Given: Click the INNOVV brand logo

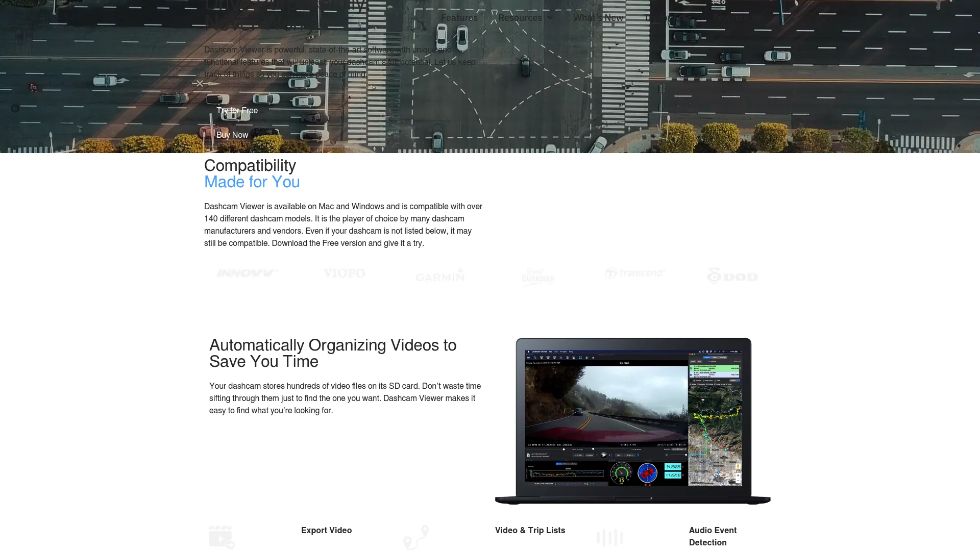Looking at the screenshot, I should [248, 273].
